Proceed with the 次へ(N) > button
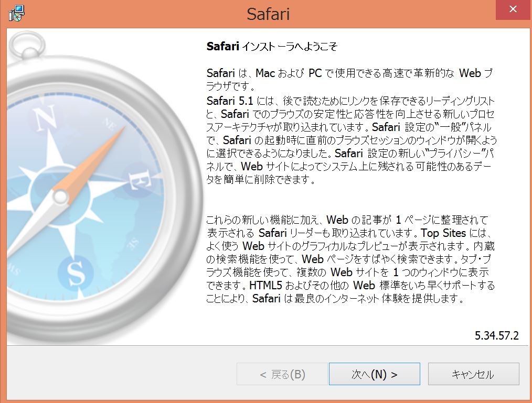532x403 pixels. coord(374,374)
